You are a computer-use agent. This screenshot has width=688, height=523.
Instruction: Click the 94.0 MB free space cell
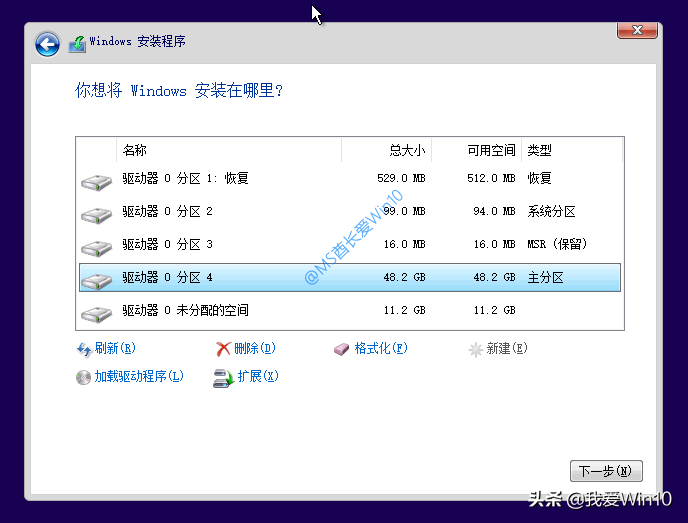tap(494, 211)
